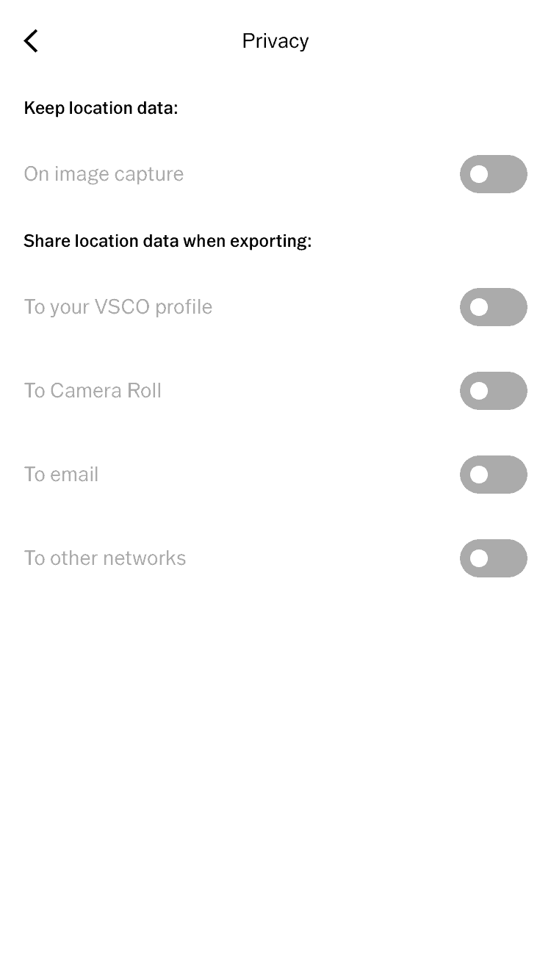551x980 pixels.
Task: Toggle On image capture location switch
Action: (493, 174)
